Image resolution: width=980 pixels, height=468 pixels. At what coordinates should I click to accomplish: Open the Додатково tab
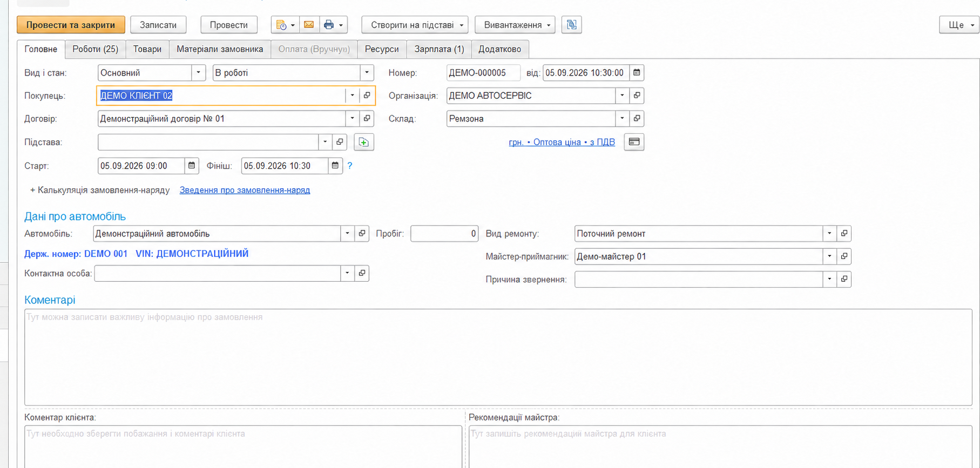(x=500, y=49)
